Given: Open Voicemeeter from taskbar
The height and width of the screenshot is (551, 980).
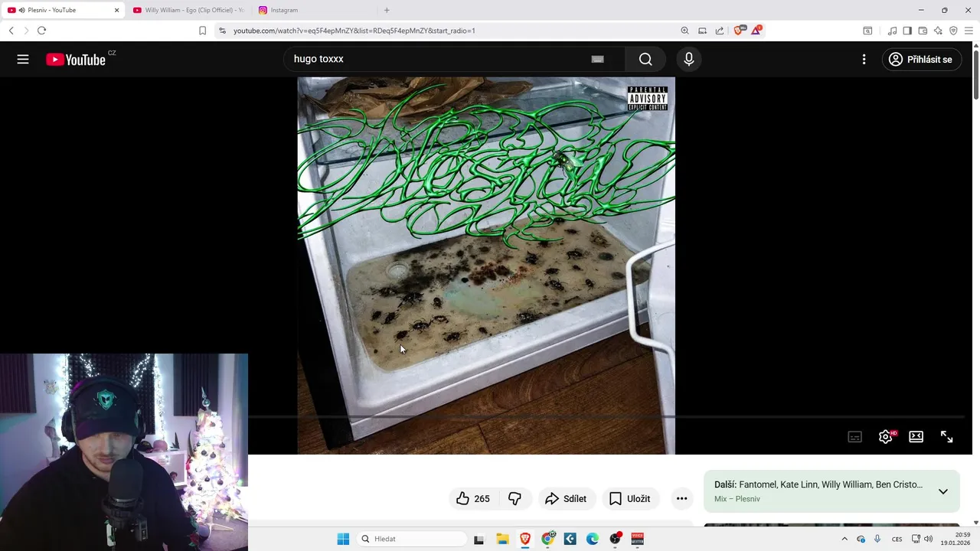Looking at the screenshot, I should [637, 539].
